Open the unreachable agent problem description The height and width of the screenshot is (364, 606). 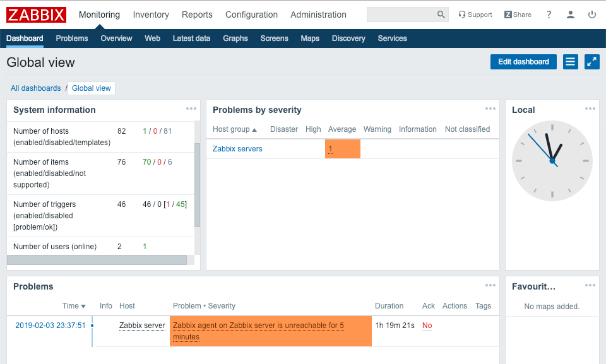258,331
